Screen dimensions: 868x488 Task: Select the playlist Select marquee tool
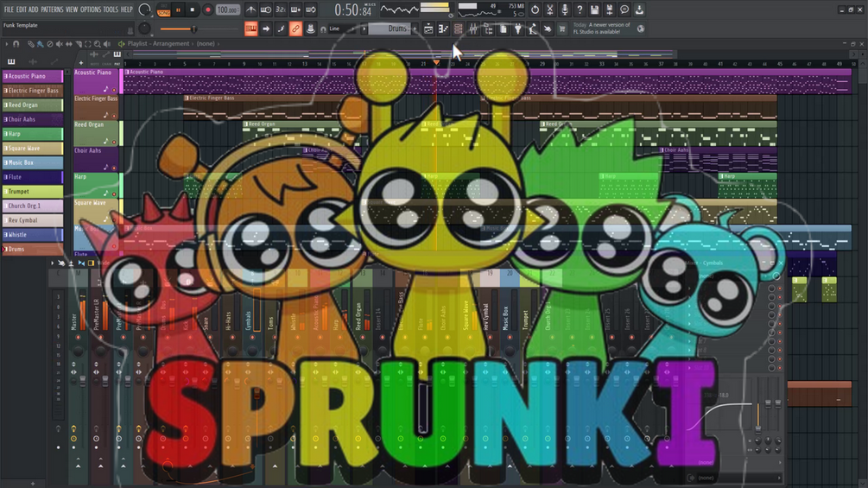coord(87,44)
